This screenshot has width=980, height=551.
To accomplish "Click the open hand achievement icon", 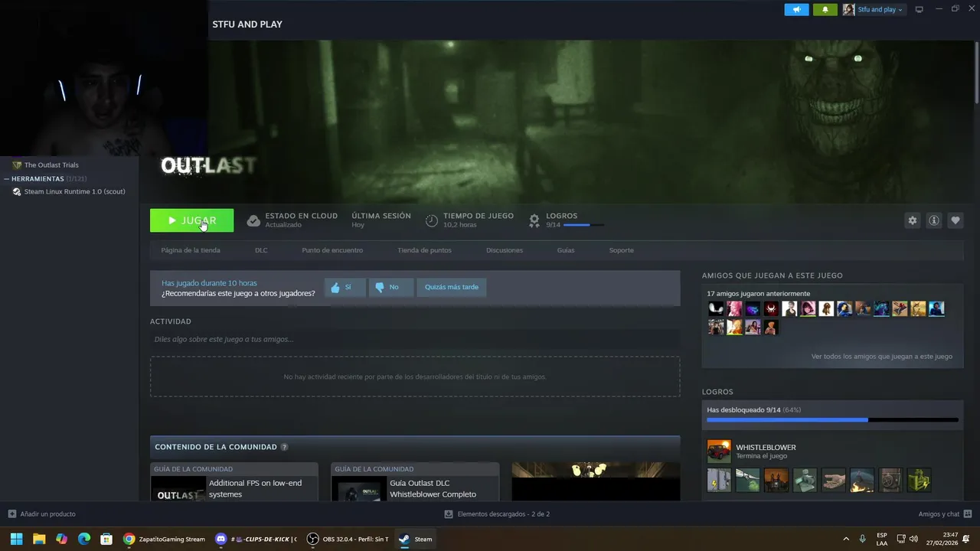I will pos(834,480).
